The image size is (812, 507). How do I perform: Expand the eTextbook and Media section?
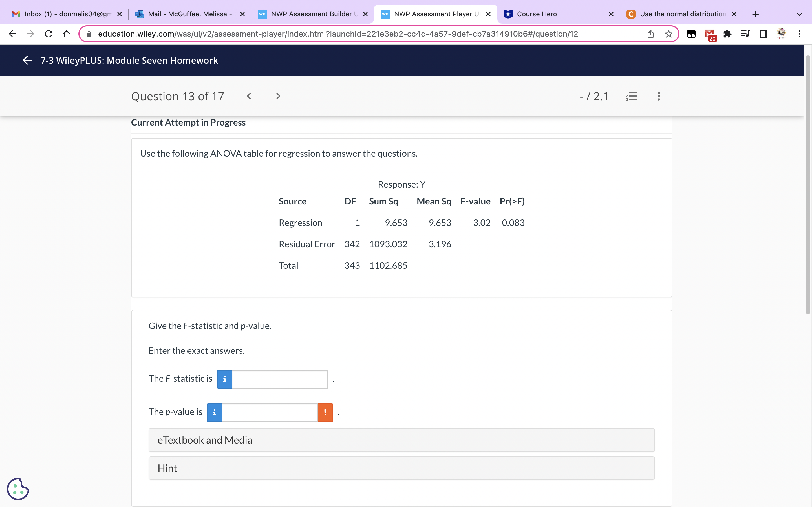click(401, 440)
